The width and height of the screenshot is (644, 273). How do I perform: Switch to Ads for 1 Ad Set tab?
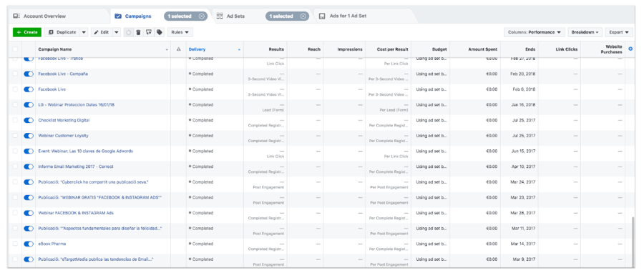point(348,16)
